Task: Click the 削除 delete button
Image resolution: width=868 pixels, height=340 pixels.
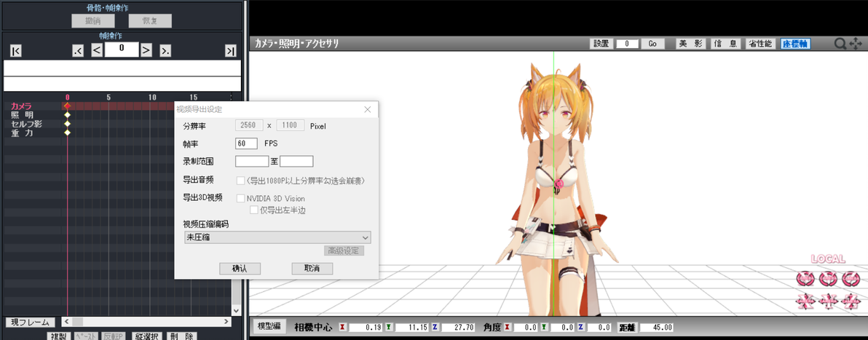Action: coord(181,336)
